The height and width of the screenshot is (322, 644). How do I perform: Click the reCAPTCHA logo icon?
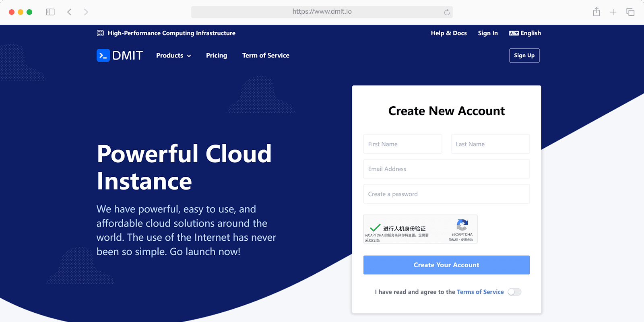click(462, 225)
